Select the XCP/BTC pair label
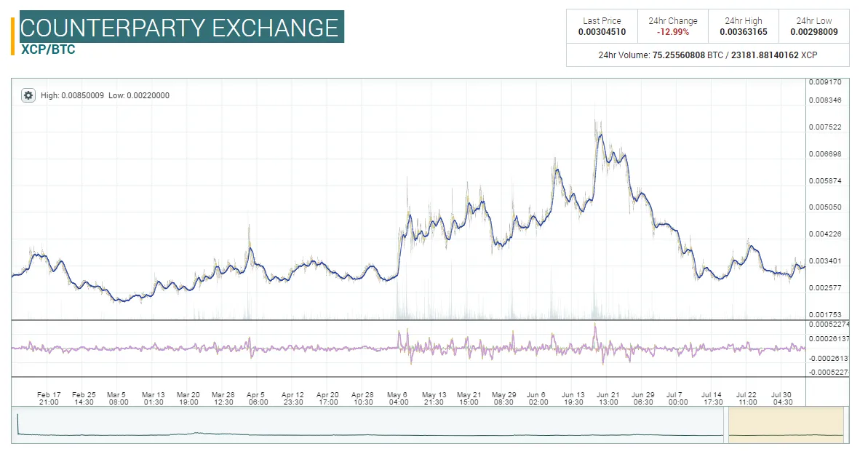This screenshot has height=454, width=868. (48, 49)
